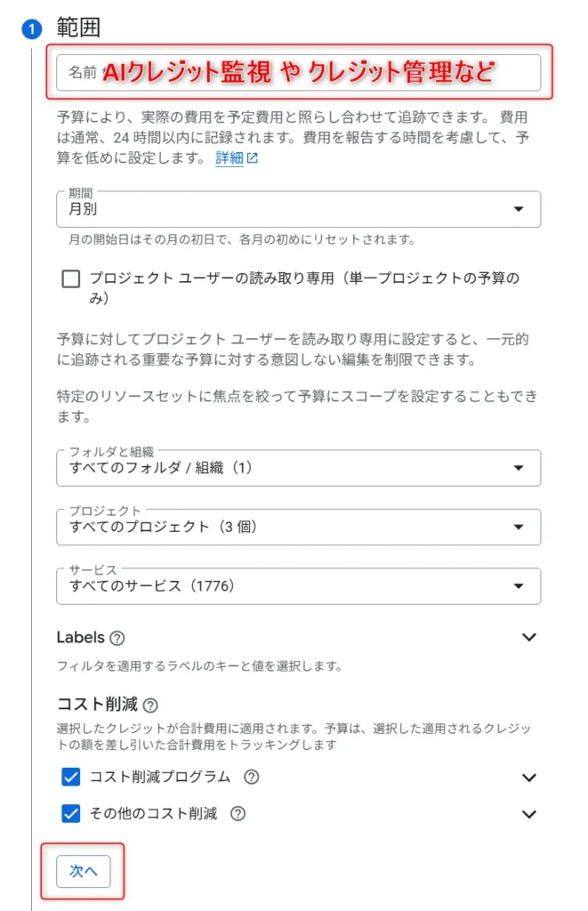Viewport: 588px width, 911px height.
Task: Expand the コスト削減プログラム chevron
Action: click(x=529, y=778)
